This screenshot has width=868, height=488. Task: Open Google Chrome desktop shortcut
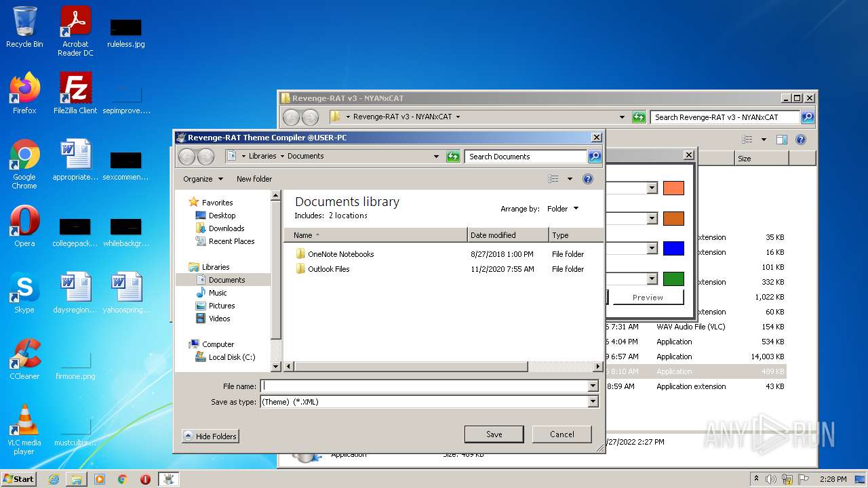[x=24, y=164]
